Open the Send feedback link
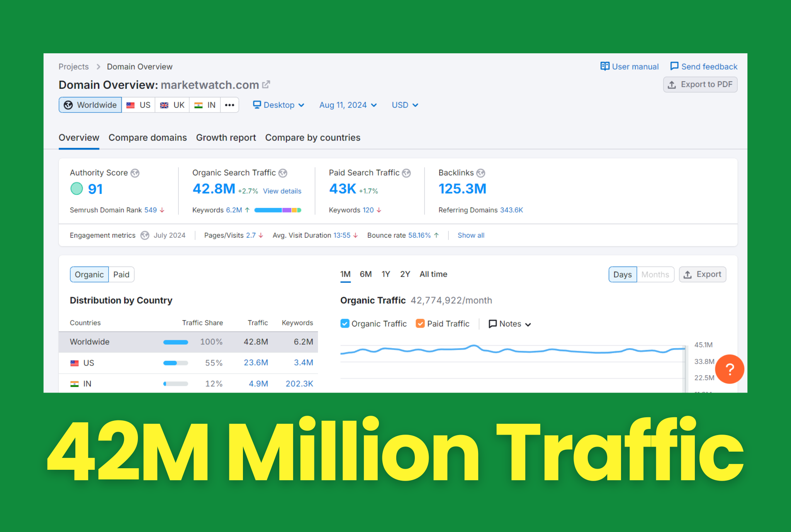791x532 pixels. 704,66
